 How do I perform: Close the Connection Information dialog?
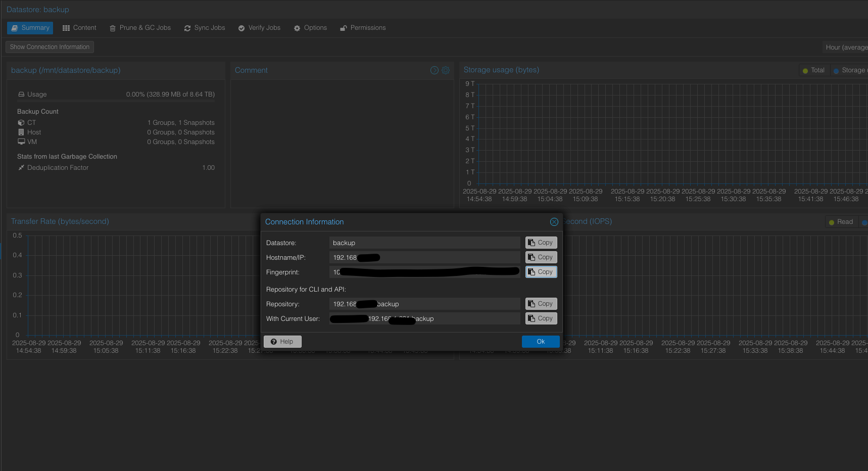point(554,222)
